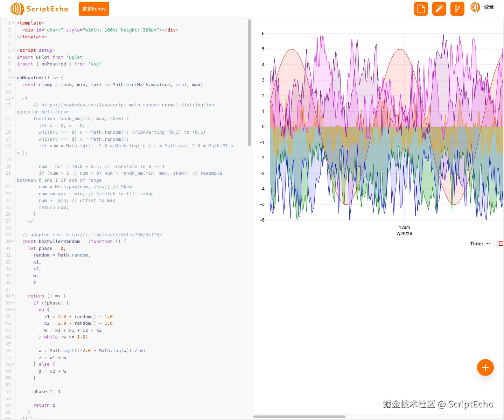Click the '} while (w >= 1.0)' line
The height and width of the screenshot is (420, 504).
[63, 337]
